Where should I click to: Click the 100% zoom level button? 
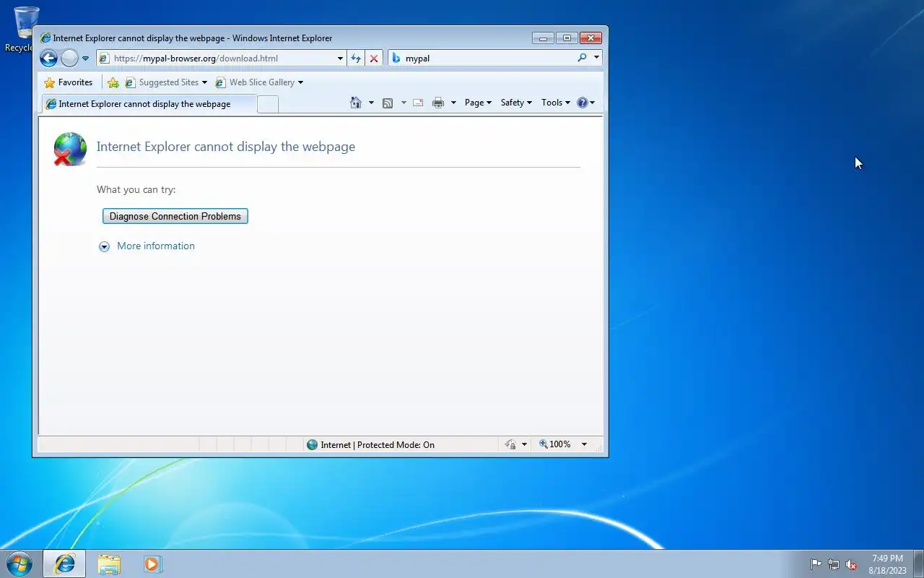pyautogui.click(x=554, y=444)
